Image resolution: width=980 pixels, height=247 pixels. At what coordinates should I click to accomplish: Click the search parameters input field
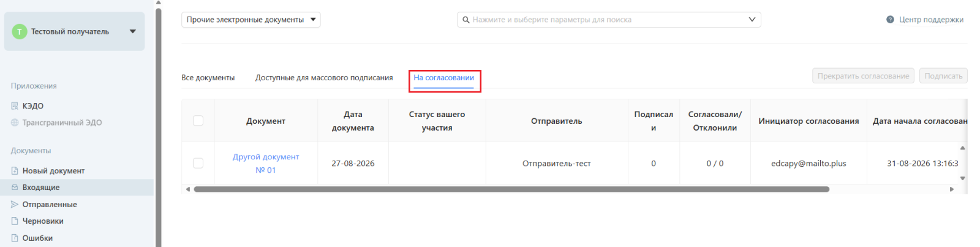click(x=608, y=20)
